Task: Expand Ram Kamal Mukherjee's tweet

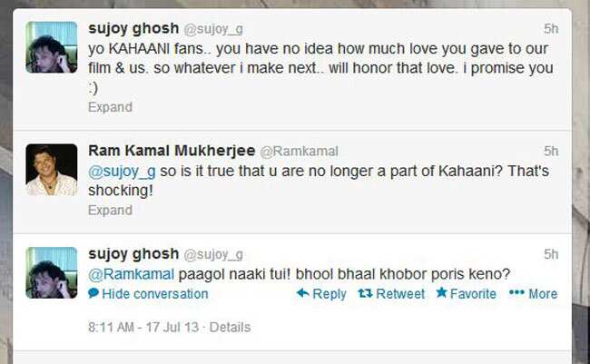Action: click(110, 210)
